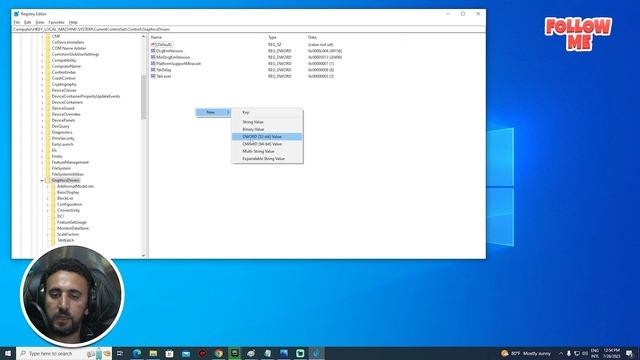Open the Edit menu
Image resolution: width=640 pixels, height=360 pixels.
(x=27, y=22)
